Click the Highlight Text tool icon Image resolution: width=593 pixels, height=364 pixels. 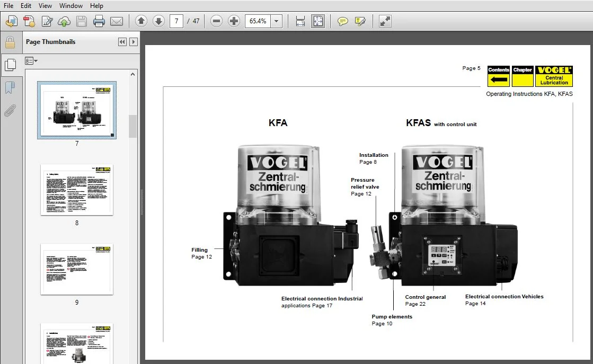[x=360, y=21]
